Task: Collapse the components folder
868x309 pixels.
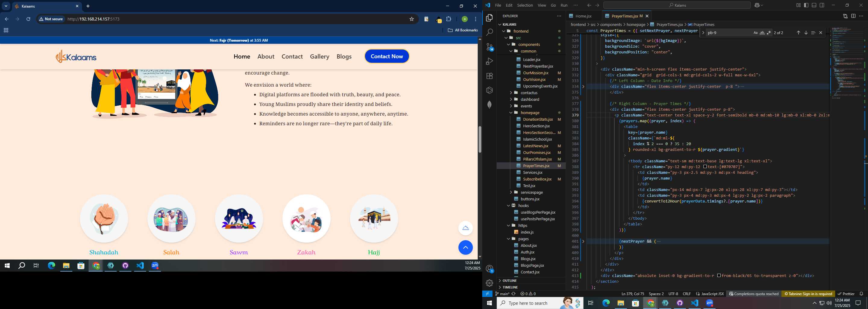Action: pos(529,45)
